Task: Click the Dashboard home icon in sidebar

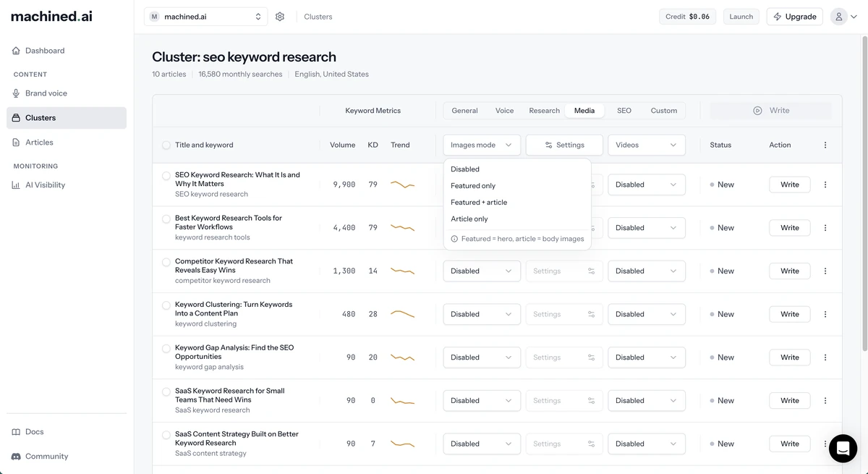Action: (x=16, y=51)
